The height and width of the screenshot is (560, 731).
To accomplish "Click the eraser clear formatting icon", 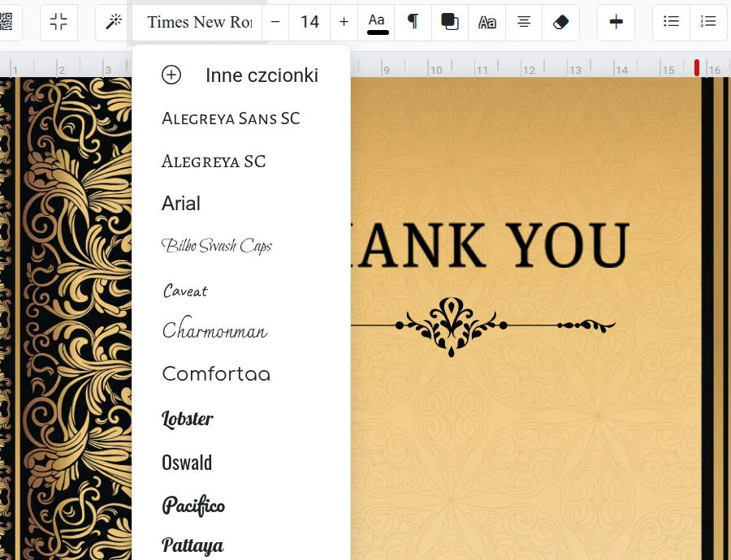I will [x=560, y=22].
